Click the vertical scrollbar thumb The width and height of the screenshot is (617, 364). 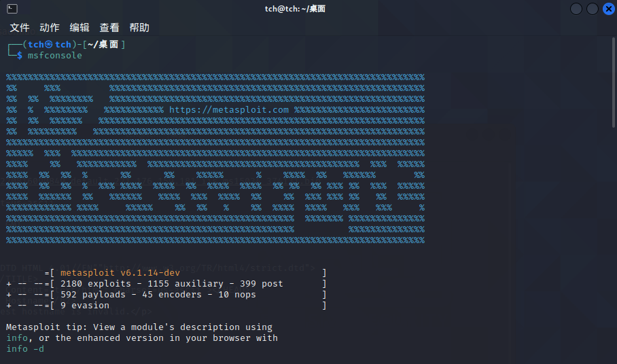(x=613, y=83)
